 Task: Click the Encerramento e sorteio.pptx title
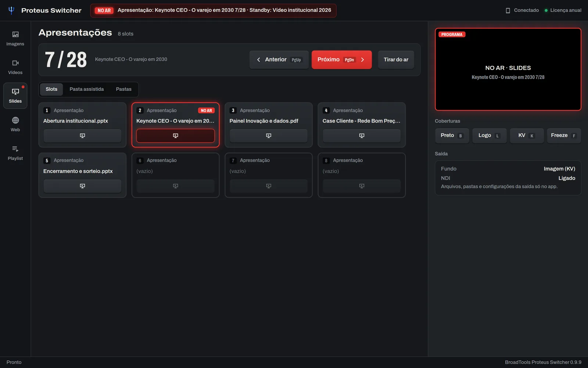(78, 171)
